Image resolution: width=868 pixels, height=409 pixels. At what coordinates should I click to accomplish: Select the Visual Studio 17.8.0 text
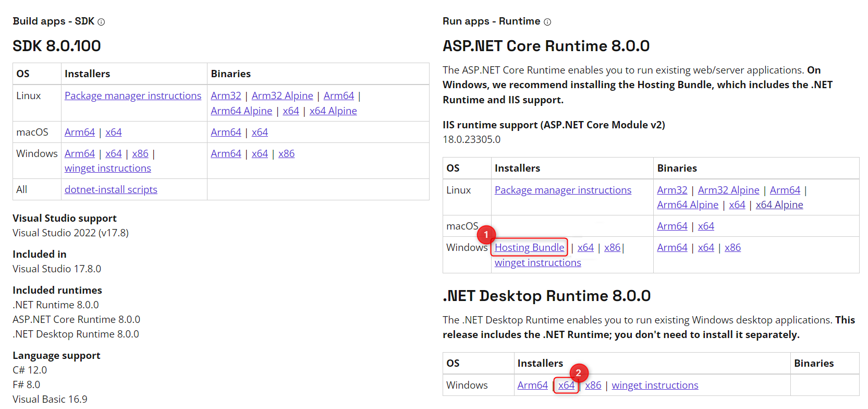click(x=57, y=269)
